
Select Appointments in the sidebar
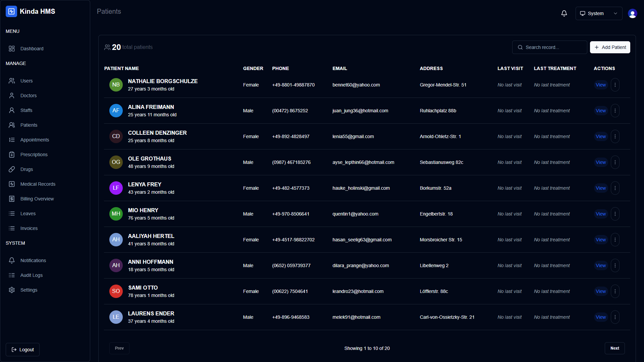(x=35, y=140)
